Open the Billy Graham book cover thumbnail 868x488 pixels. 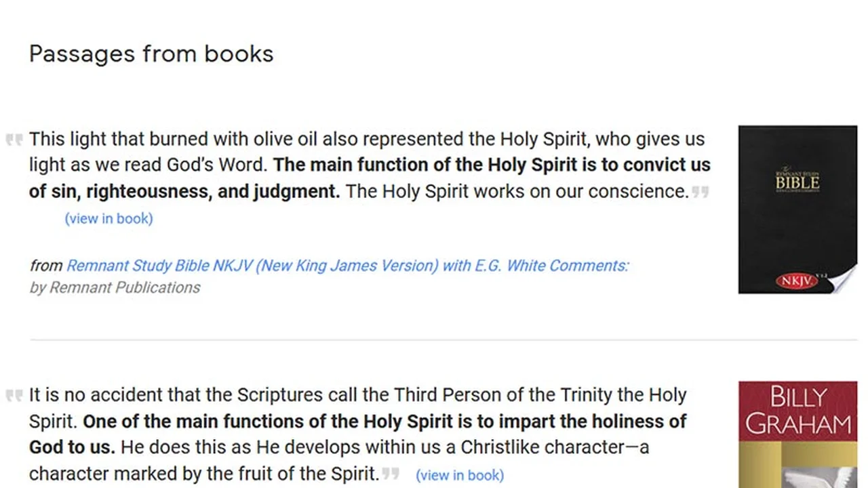(797, 434)
